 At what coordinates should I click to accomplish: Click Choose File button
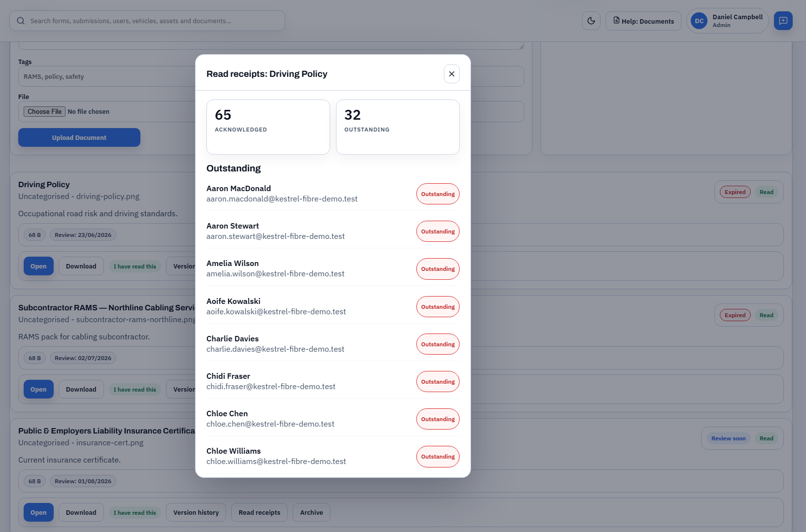(44, 111)
